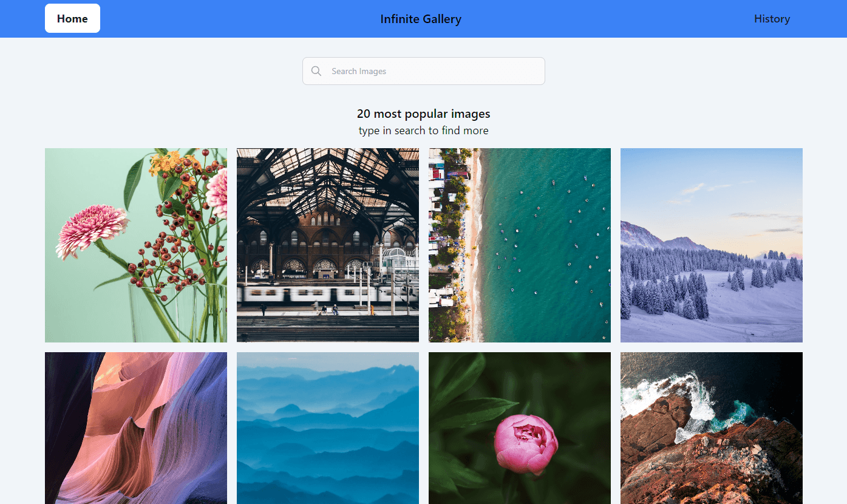Click the '20 most popular images' heading
The width and height of the screenshot is (847, 504).
point(423,114)
